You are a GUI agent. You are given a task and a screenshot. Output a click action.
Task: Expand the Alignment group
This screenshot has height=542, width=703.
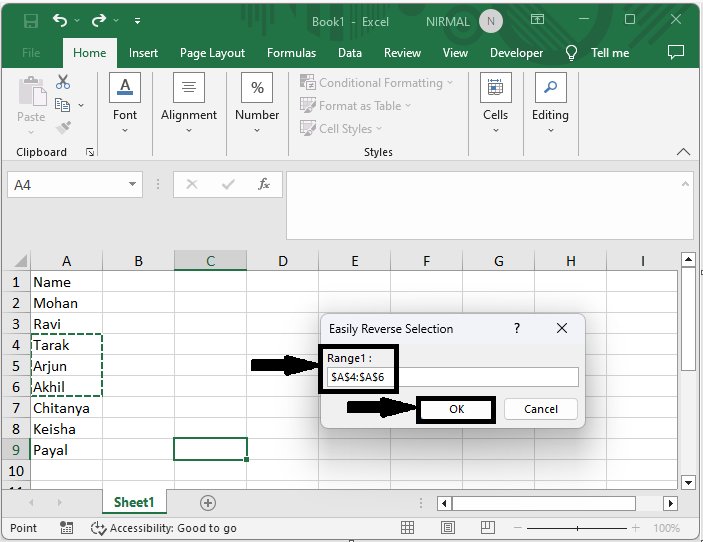(189, 104)
